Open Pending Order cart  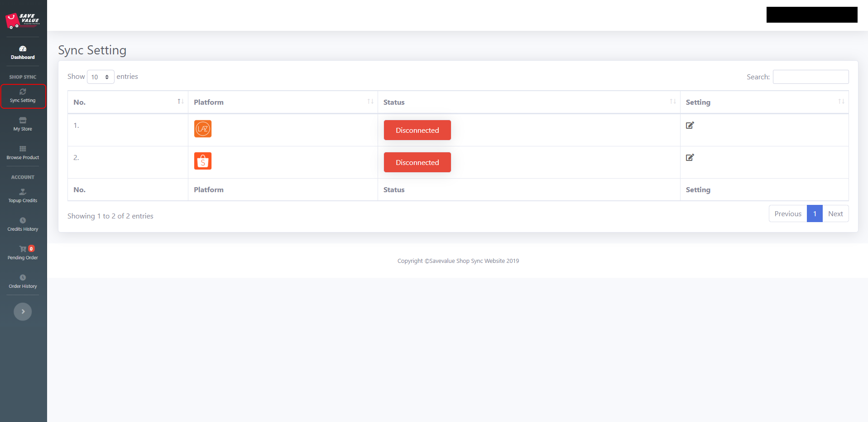click(x=23, y=253)
